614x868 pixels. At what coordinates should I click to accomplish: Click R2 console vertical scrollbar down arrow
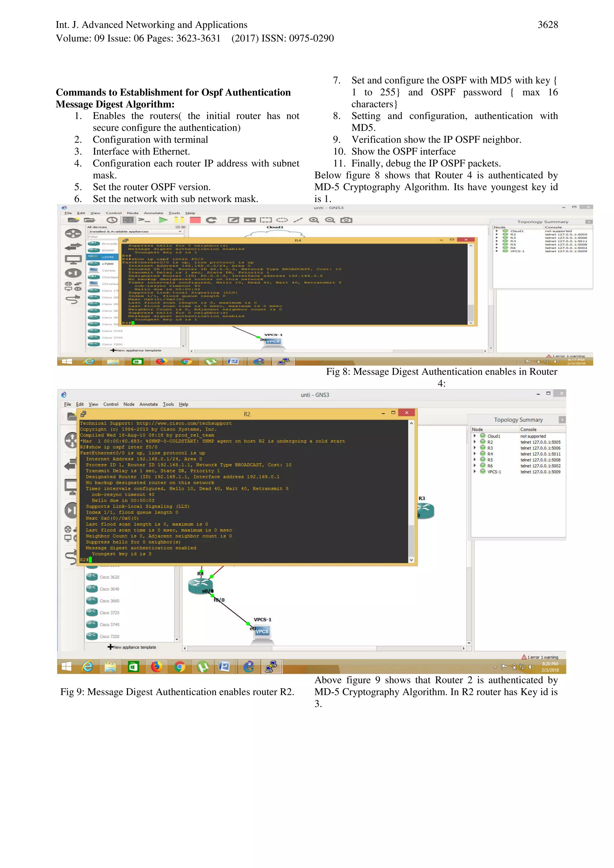(x=411, y=560)
